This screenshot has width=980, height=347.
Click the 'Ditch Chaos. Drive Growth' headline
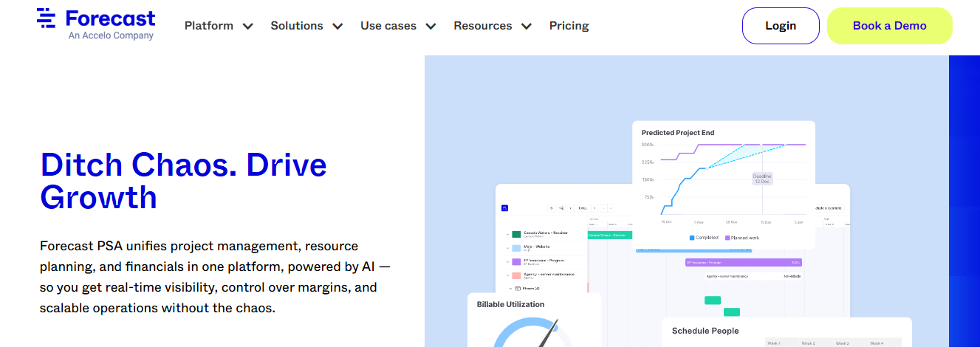click(184, 181)
